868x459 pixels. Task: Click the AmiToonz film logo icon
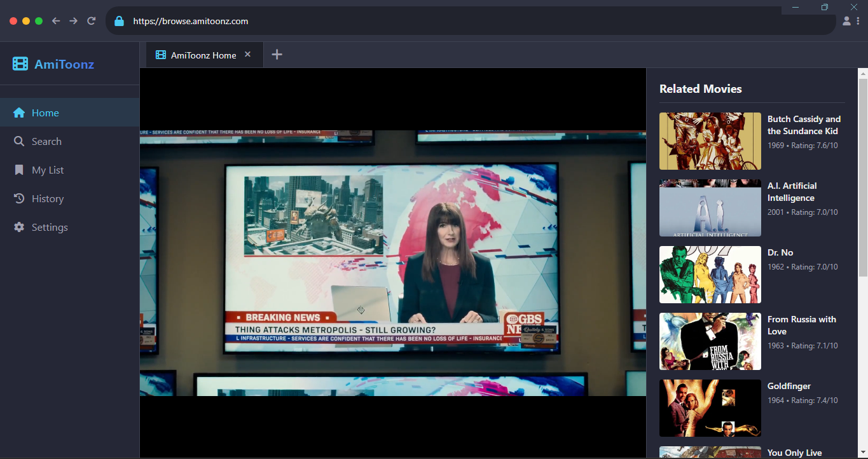pos(20,64)
